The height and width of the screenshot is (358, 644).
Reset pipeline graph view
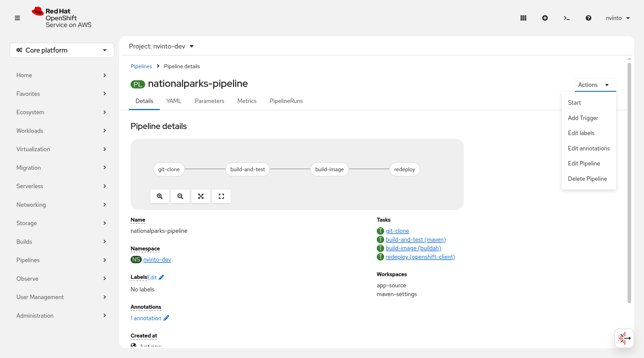(221, 196)
